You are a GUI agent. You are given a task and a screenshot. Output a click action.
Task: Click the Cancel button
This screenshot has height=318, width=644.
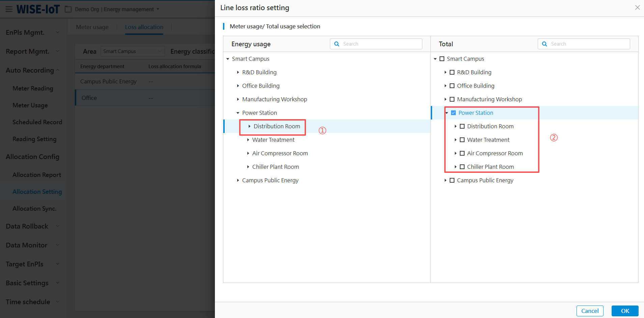pos(590,311)
